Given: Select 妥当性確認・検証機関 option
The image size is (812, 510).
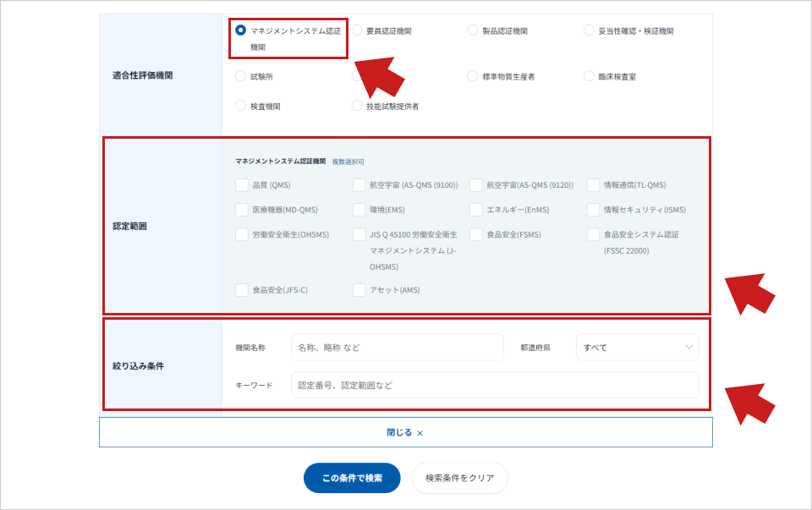Looking at the screenshot, I should click(590, 29).
